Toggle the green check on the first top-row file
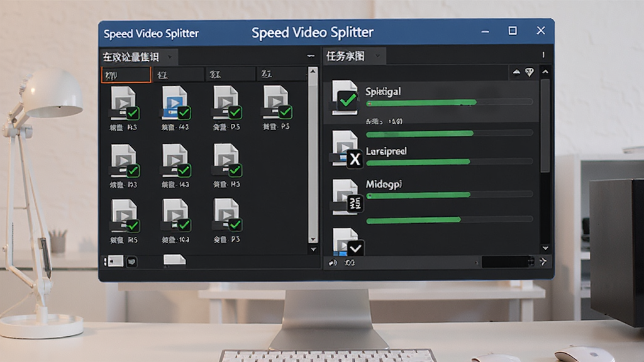Viewport: 644px width, 362px height. coord(132,113)
